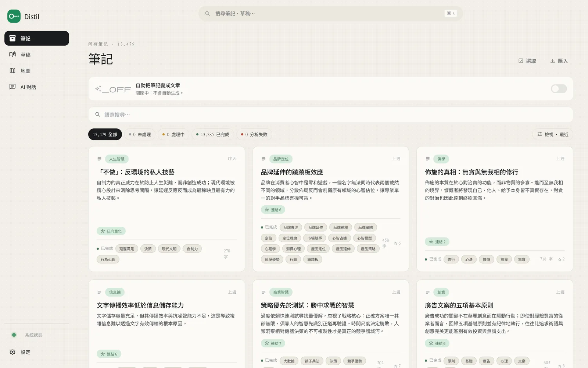Open the AI 對話 sidebar section
Image resolution: width=588 pixels, height=368 pixels.
tap(37, 87)
